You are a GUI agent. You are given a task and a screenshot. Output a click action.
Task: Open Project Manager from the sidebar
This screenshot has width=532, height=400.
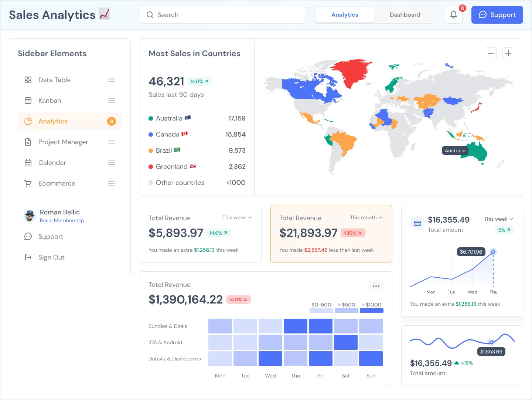tap(28, 142)
